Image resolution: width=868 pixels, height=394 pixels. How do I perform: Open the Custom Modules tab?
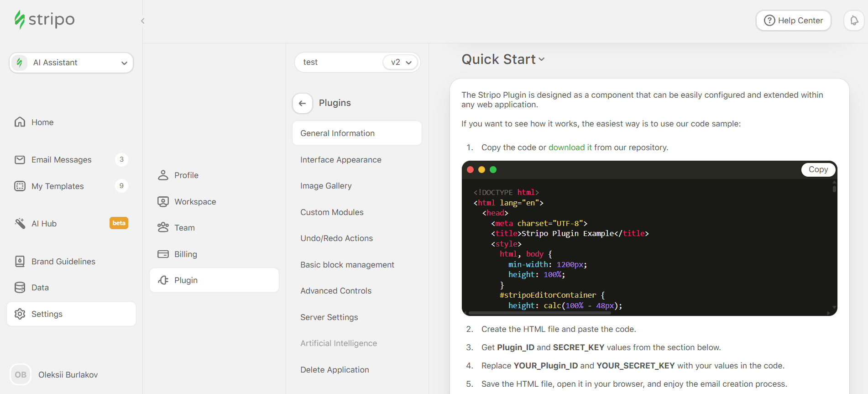pos(357,212)
